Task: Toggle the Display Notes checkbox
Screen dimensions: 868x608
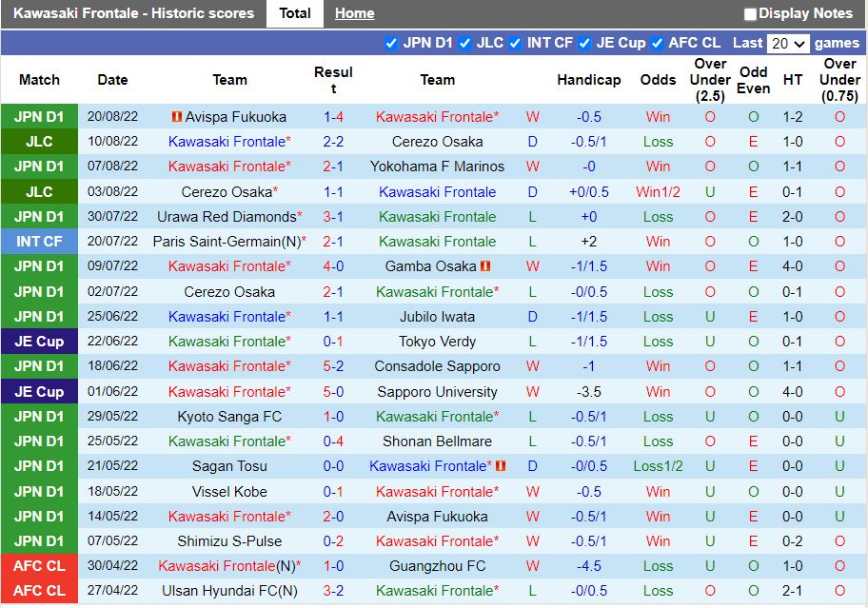Action: pos(750,13)
